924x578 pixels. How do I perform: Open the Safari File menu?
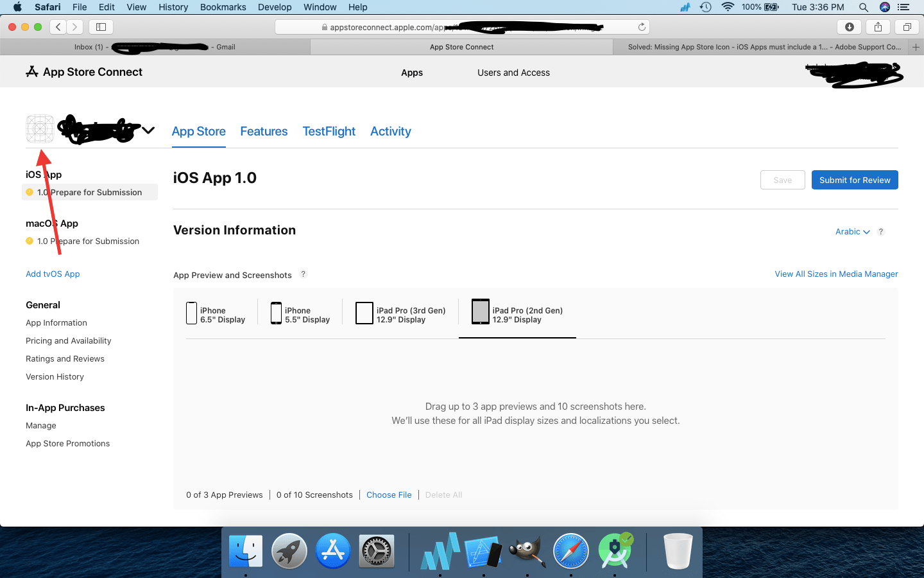click(80, 7)
